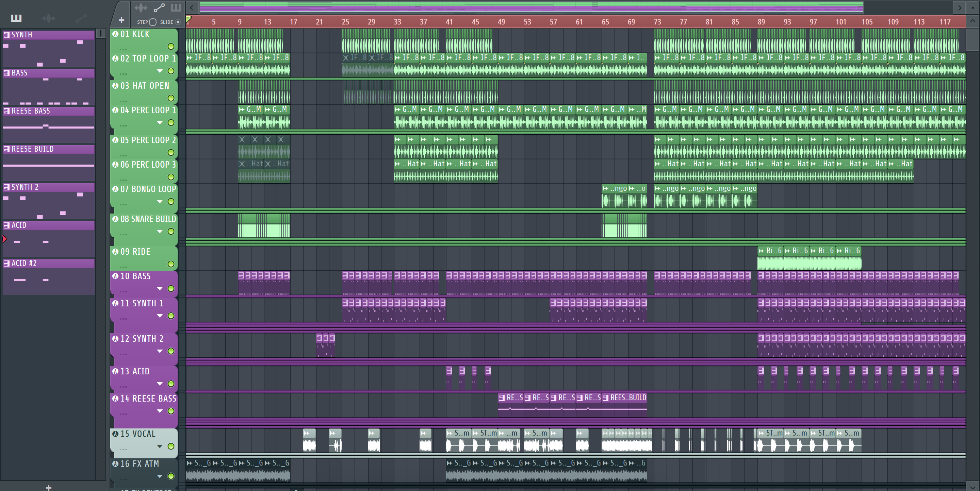The width and height of the screenshot is (980, 491).
Task: Click the track icon of 15 VOCAL
Action: [115, 434]
